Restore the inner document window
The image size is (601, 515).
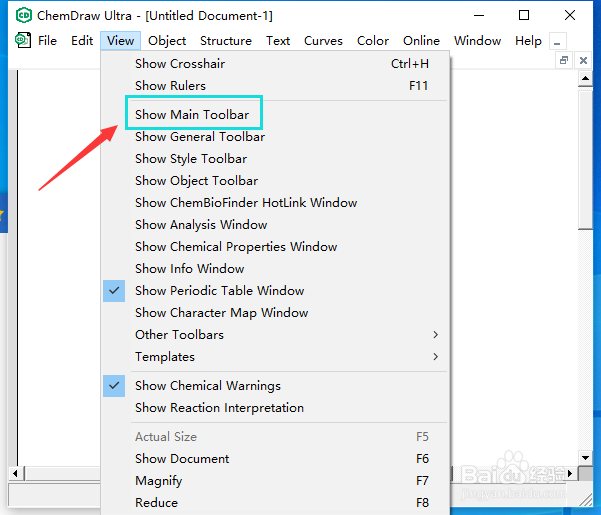click(x=564, y=60)
